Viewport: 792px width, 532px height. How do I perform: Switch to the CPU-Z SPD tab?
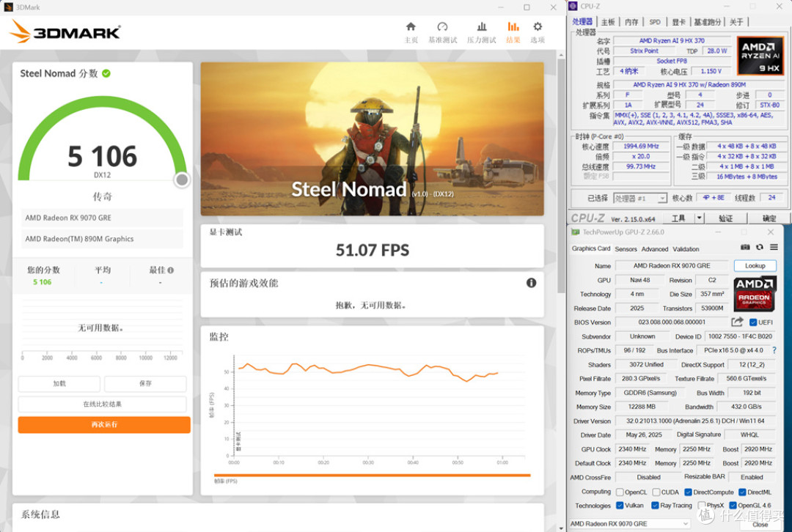coord(655,22)
